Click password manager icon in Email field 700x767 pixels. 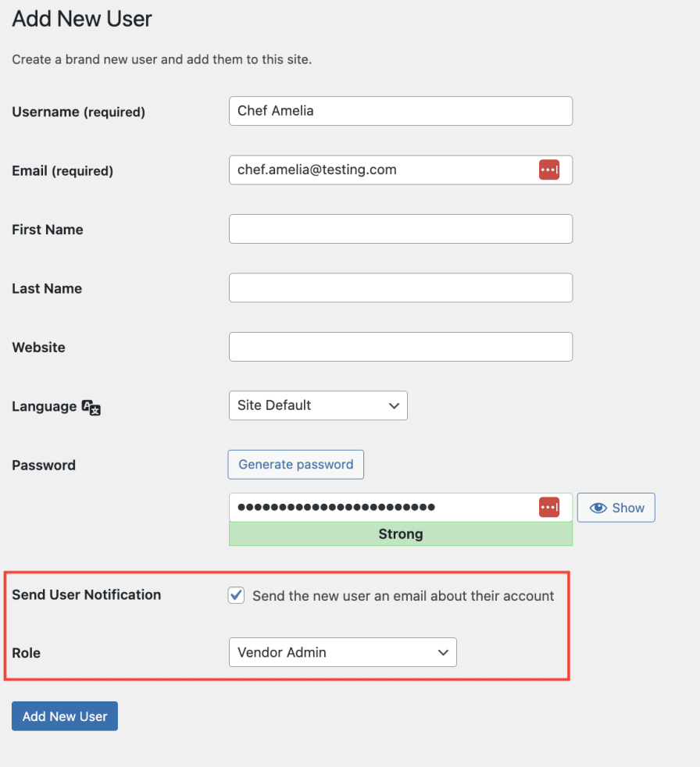549,169
